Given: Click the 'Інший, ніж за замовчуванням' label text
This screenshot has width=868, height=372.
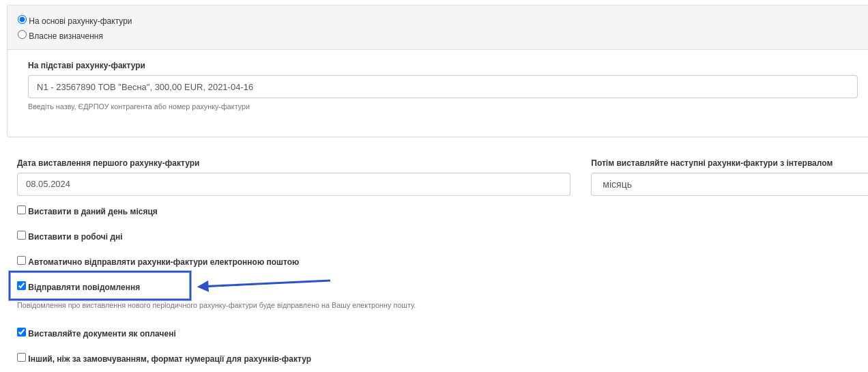Looking at the screenshot, I should pos(170,359).
